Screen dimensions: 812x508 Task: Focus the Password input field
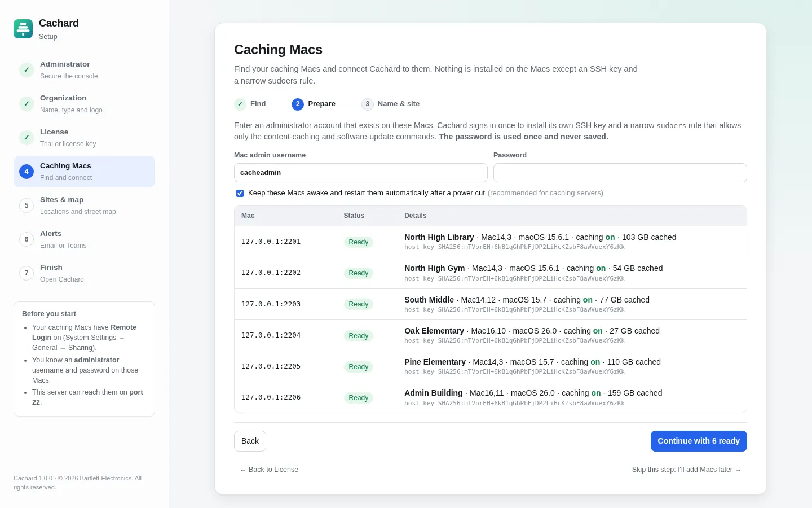(x=620, y=173)
